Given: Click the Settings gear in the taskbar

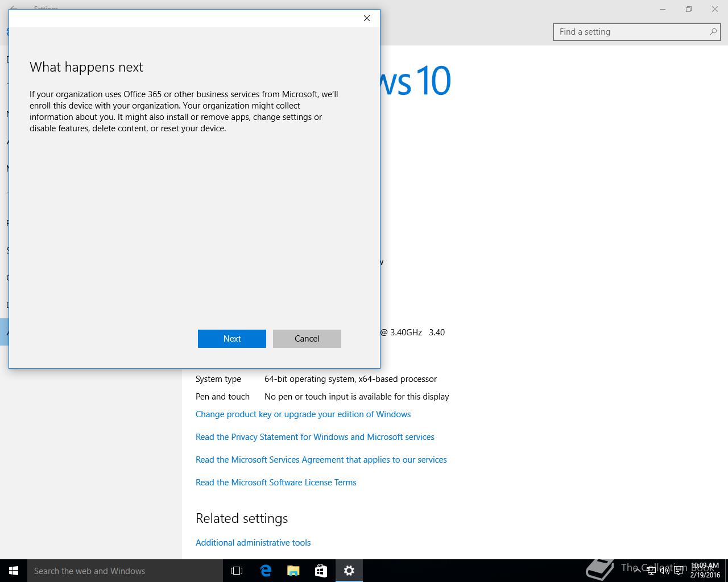Looking at the screenshot, I should (x=349, y=571).
